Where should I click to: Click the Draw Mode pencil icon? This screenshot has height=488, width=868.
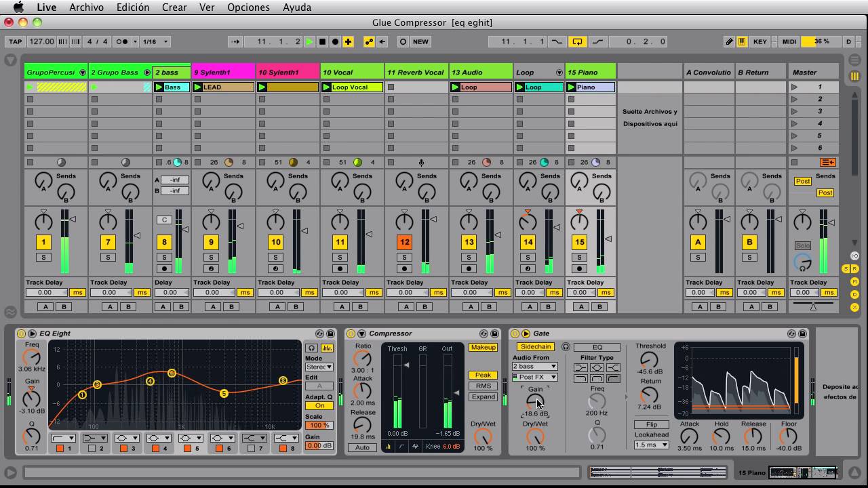click(730, 41)
